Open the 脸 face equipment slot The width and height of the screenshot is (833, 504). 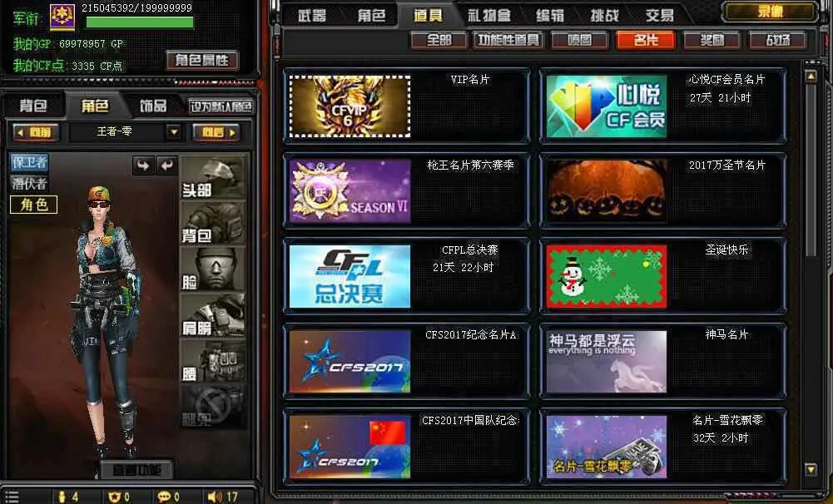coord(213,269)
